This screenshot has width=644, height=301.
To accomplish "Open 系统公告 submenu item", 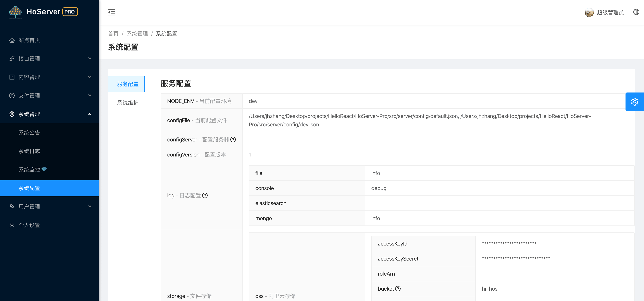I will (49, 133).
